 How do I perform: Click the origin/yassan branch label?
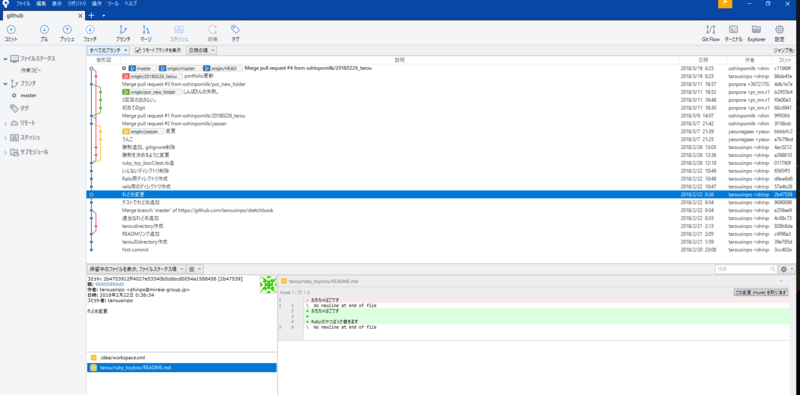tap(143, 131)
